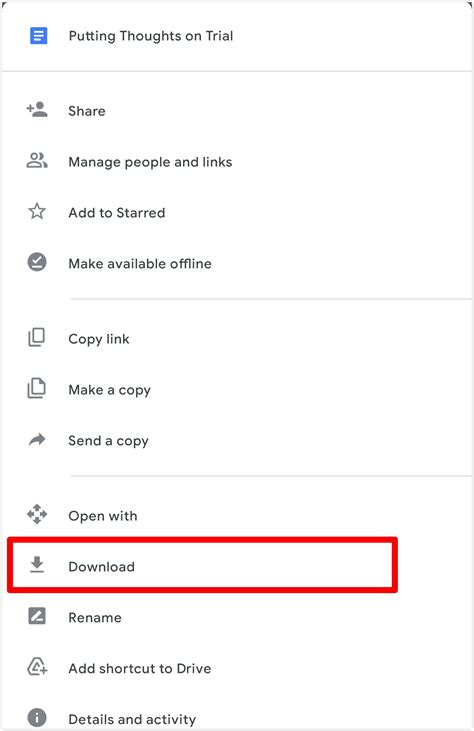Click the curved arrow Send icon
Image resolution: width=474 pixels, height=731 pixels.
coord(37,439)
